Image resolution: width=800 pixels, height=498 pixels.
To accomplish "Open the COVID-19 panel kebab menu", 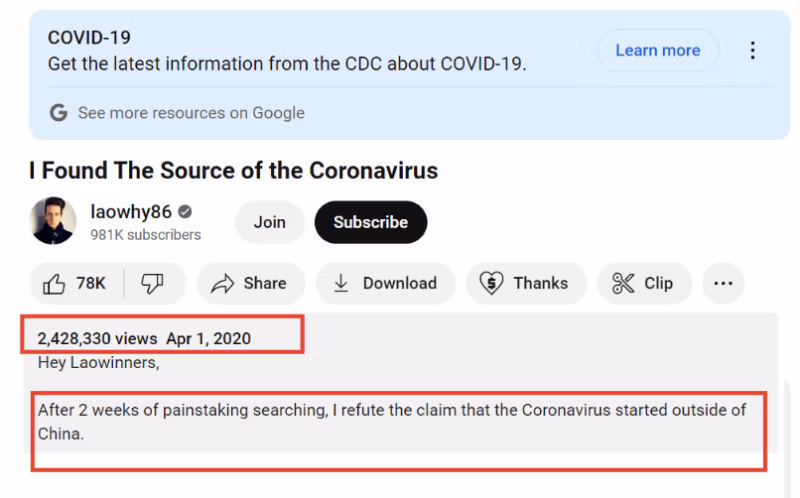I will (x=753, y=50).
